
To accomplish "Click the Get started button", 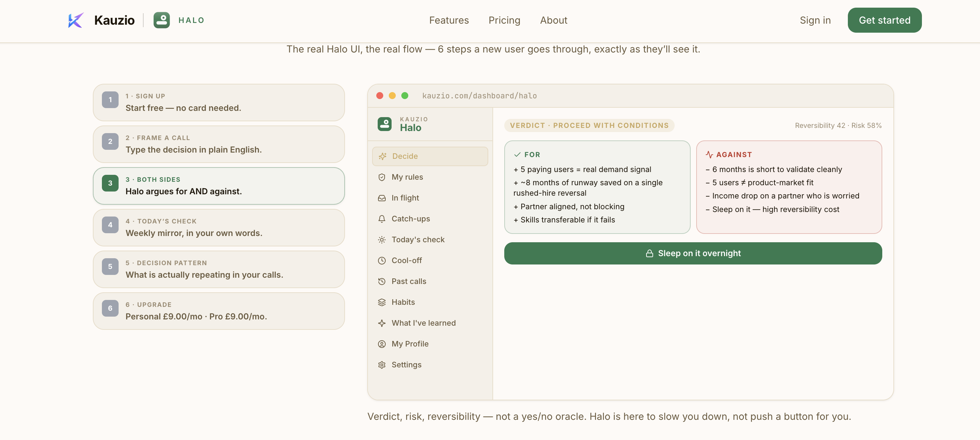I will pyautogui.click(x=884, y=20).
